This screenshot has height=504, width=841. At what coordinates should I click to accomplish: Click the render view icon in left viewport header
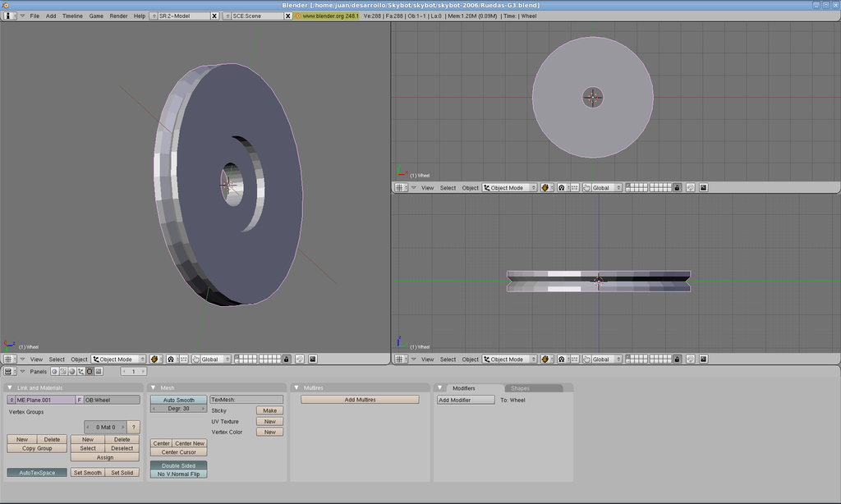(312, 360)
